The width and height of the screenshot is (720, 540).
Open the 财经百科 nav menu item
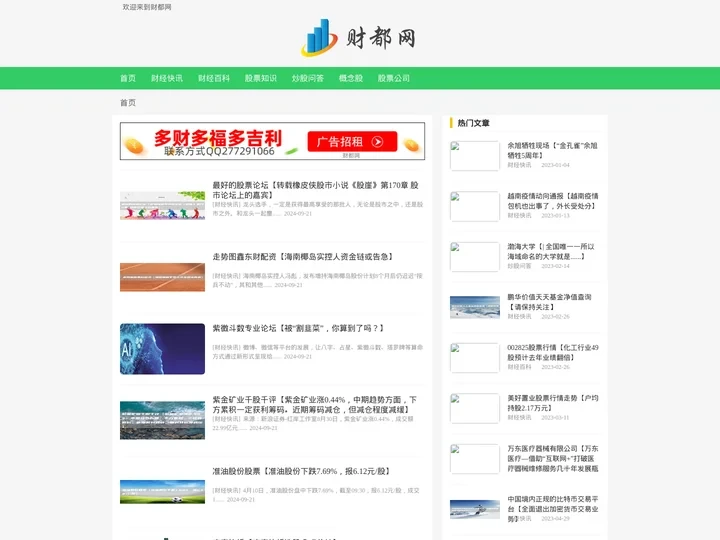point(214,78)
